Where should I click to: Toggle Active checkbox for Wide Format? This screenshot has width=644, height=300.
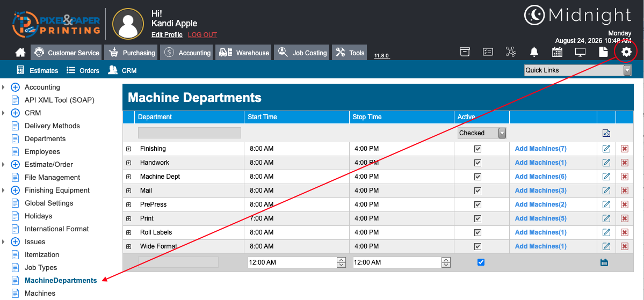[x=477, y=247]
